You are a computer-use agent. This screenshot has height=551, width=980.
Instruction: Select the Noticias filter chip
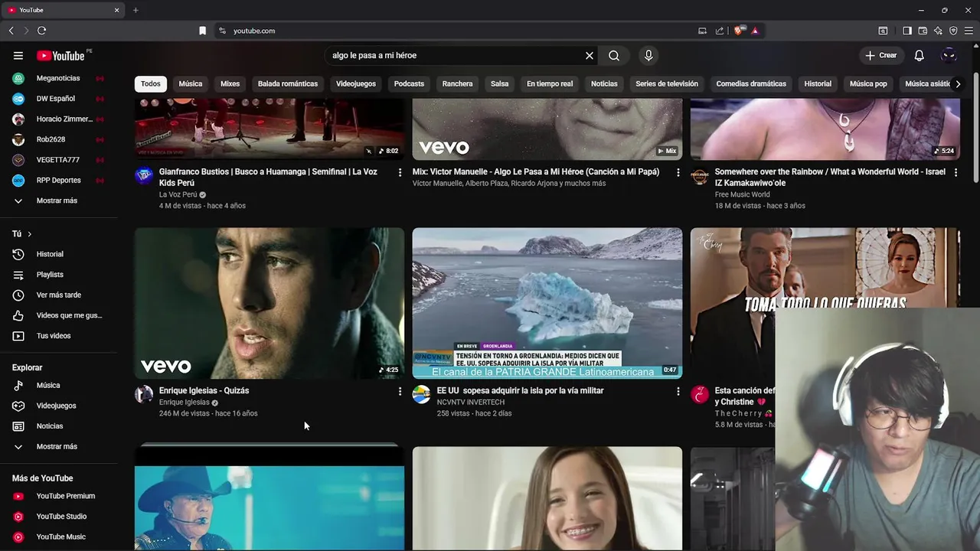604,83
